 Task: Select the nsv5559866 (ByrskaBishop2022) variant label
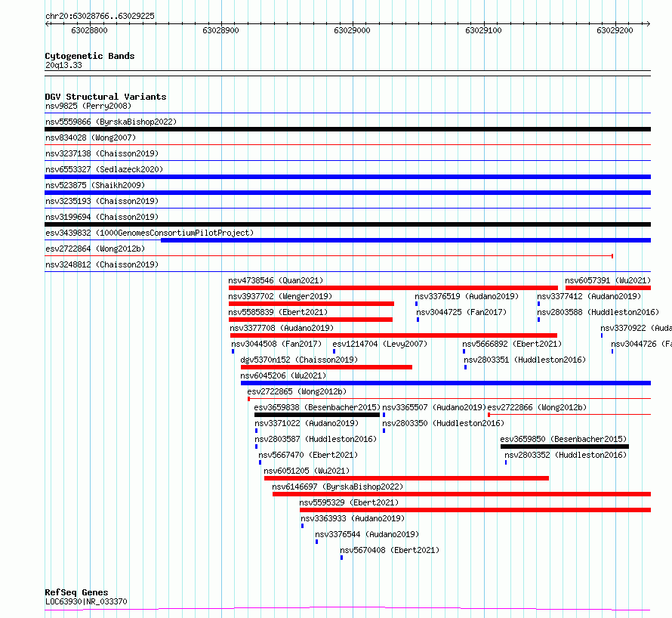point(111,122)
